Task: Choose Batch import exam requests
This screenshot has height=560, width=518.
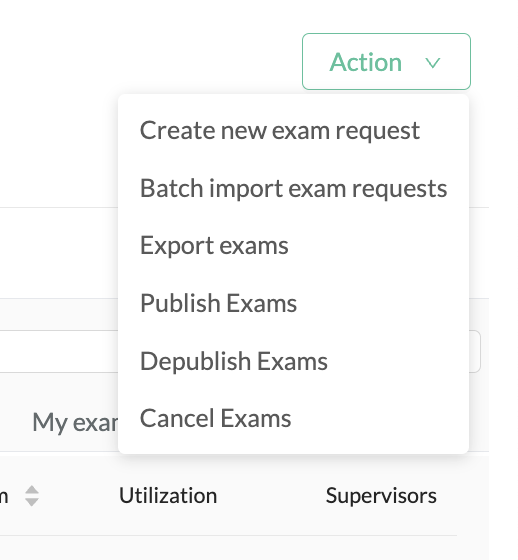Action: pos(293,188)
